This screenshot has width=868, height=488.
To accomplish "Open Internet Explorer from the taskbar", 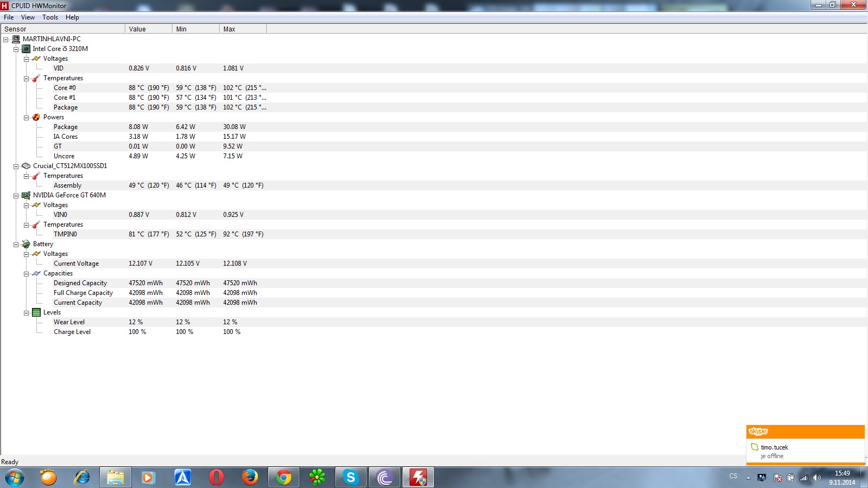I will pos(82,478).
